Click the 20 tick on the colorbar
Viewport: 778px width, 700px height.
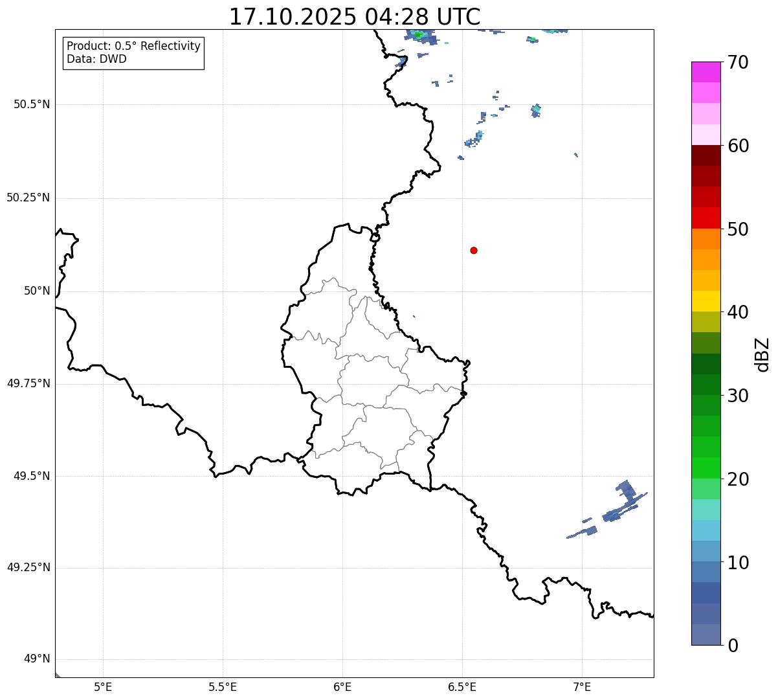click(738, 479)
